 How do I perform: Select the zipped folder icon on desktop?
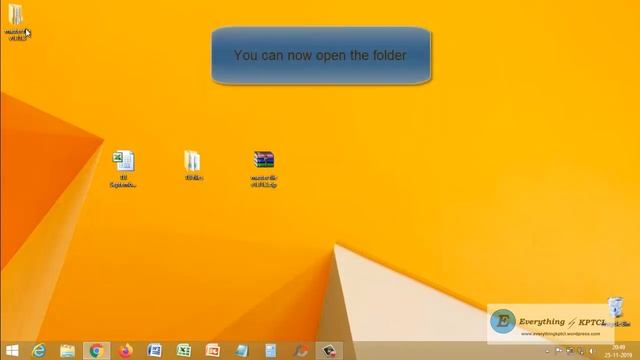(x=192, y=161)
